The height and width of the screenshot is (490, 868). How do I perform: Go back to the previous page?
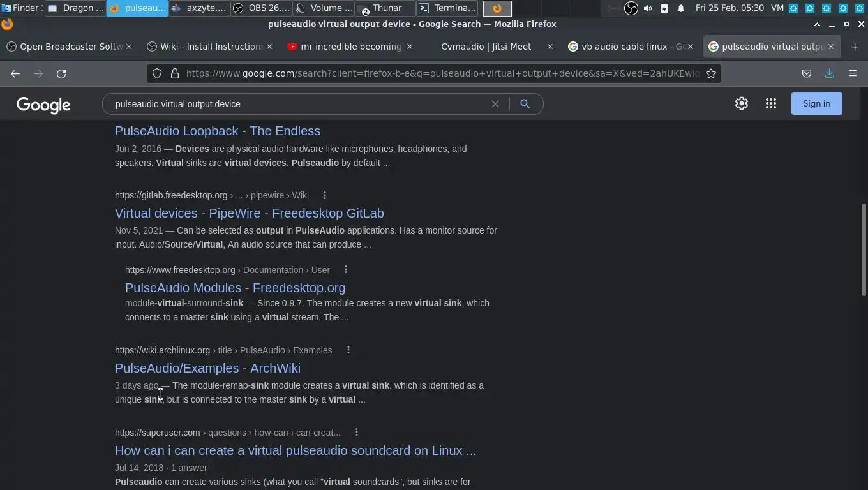click(x=15, y=73)
